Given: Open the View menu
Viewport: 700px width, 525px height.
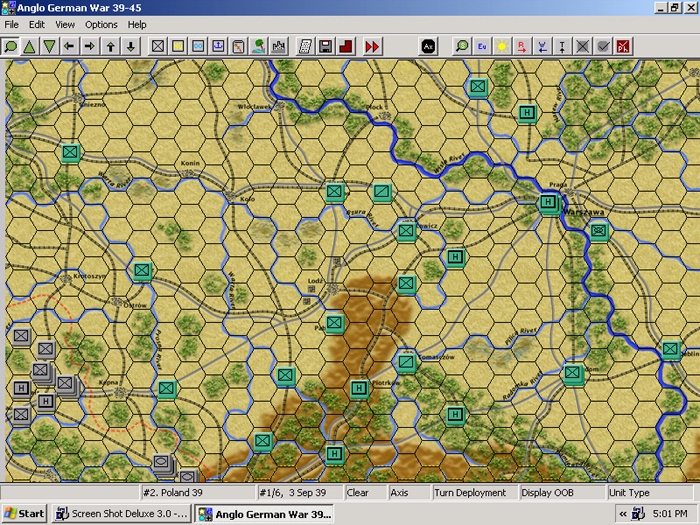Looking at the screenshot, I should (x=65, y=25).
